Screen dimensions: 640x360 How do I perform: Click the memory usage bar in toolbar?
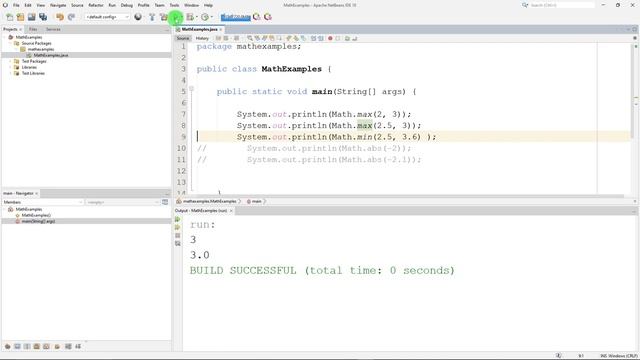pyautogui.click(x=236, y=17)
